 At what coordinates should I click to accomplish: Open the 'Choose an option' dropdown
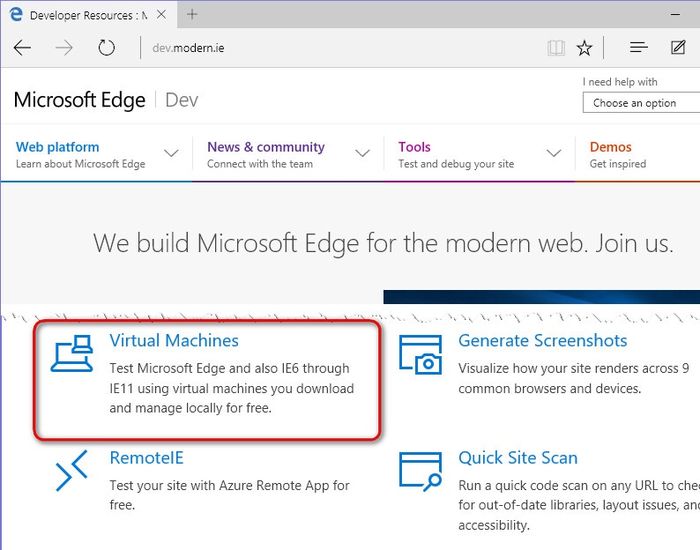[640, 103]
